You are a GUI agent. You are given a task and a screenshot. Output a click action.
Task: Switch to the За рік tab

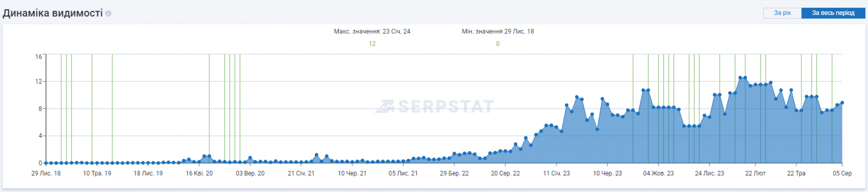point(782,13)
